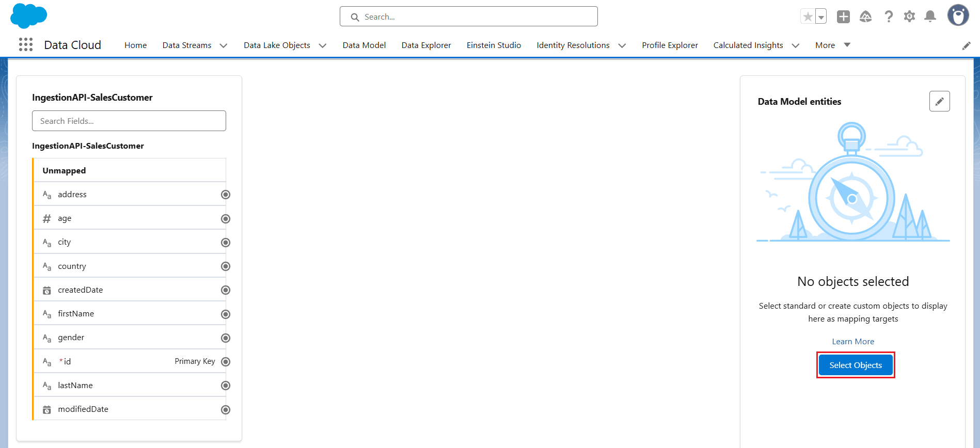Open the user profile avatar
Viewport: 980px width, 448px height.
point(958,15)
